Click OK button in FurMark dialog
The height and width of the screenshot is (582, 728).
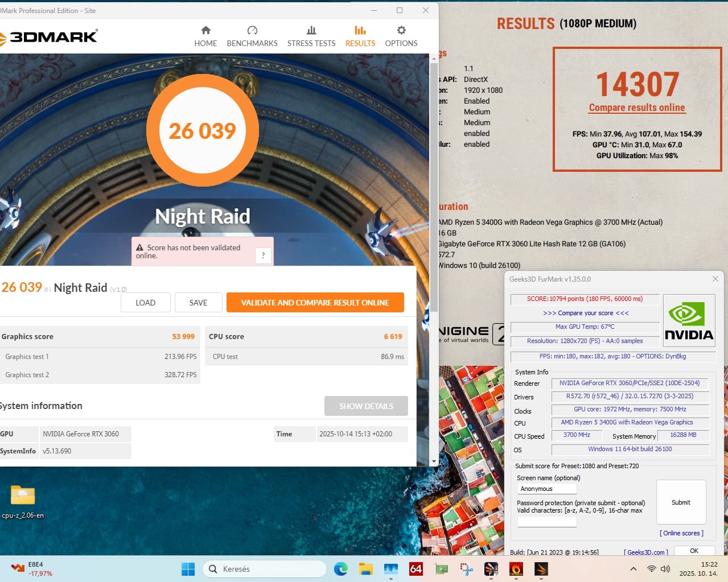pos(694,551)
